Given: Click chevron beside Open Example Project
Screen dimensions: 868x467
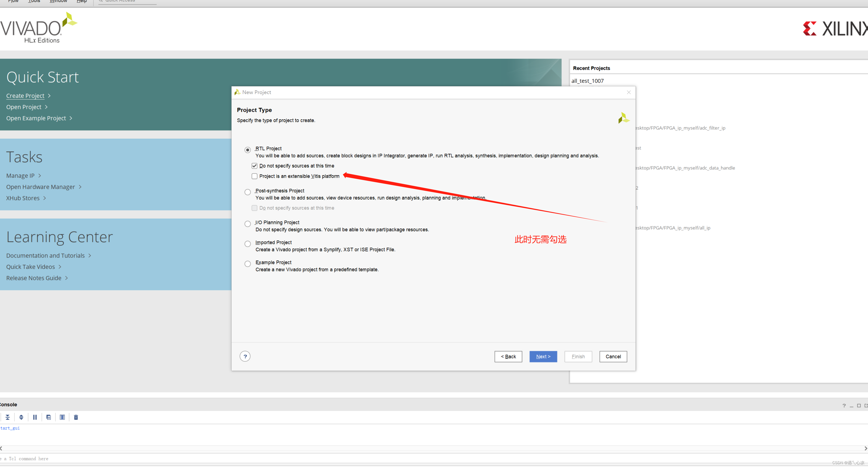Looking at the screenshot, I should 71,118.
